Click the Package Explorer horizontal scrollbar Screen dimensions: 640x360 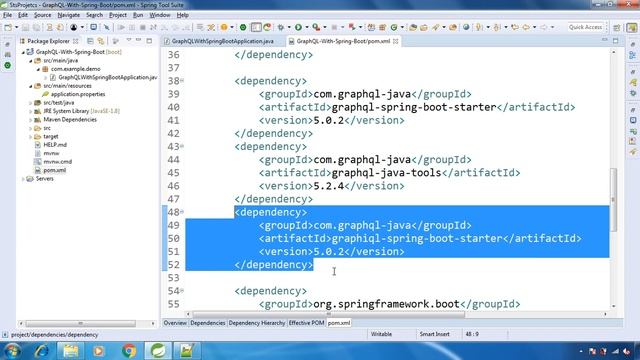[81, 323]
